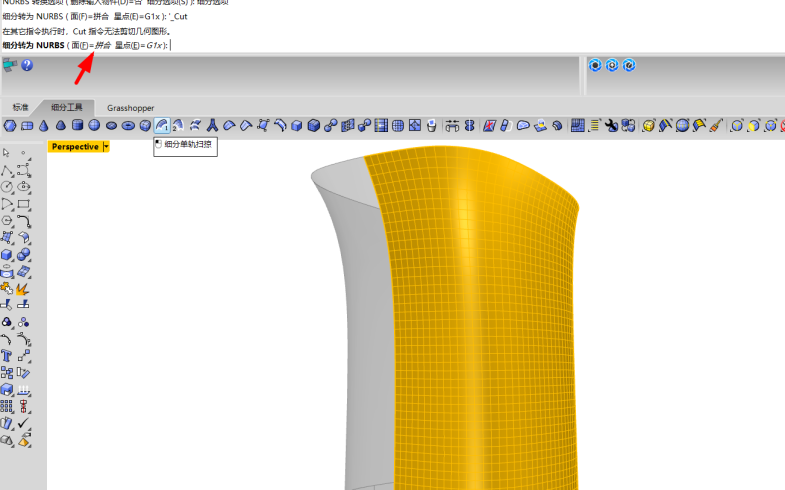Image resolution: width=785 pixels, height=490 pixels.
Task: Click the 星点(E)=G1x command option
Action: (x=141, y=45)
